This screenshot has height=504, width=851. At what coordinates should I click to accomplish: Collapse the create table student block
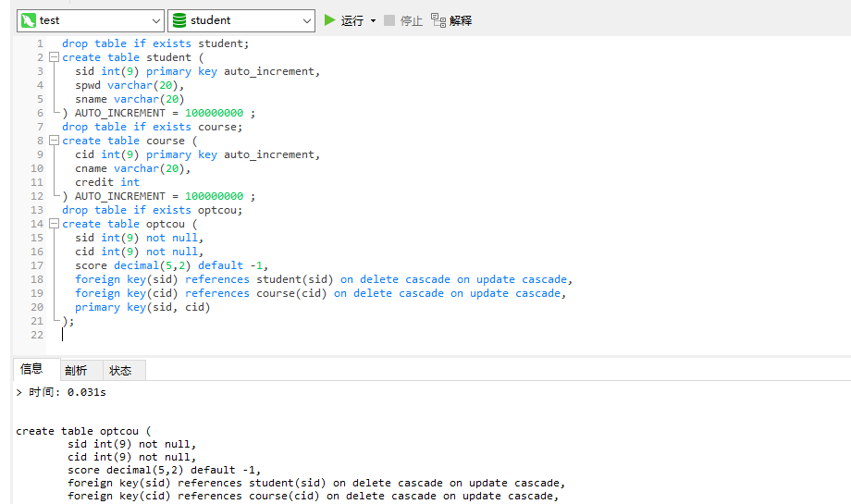(x=54, y=57)
